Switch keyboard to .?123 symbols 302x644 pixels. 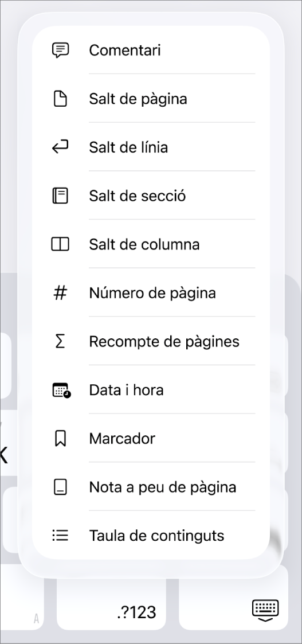pos(136,612)
